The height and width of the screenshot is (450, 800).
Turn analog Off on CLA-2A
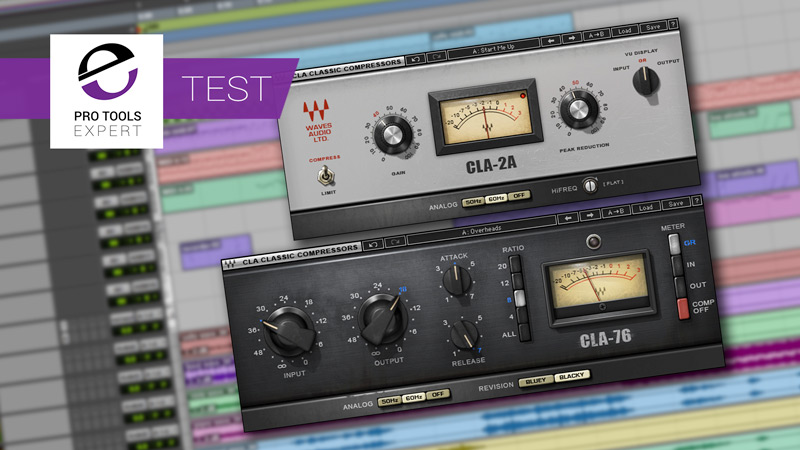(x=519, y=196)
